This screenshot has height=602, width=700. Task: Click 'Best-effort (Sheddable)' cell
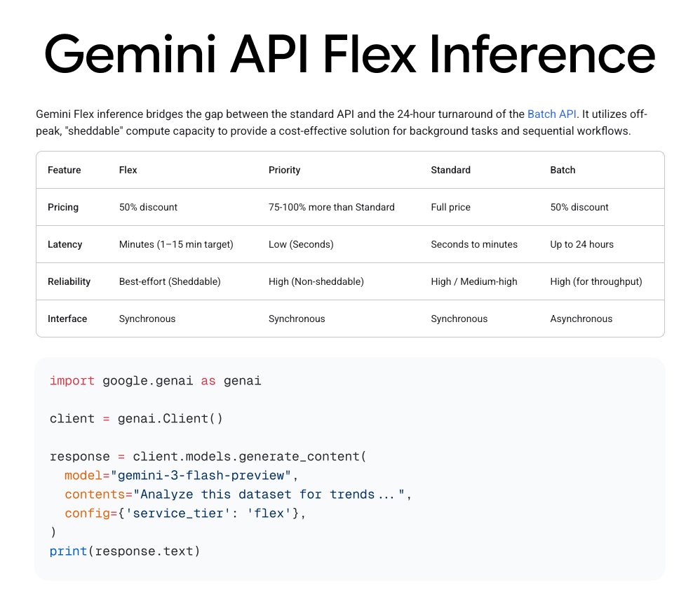point(170,282)
